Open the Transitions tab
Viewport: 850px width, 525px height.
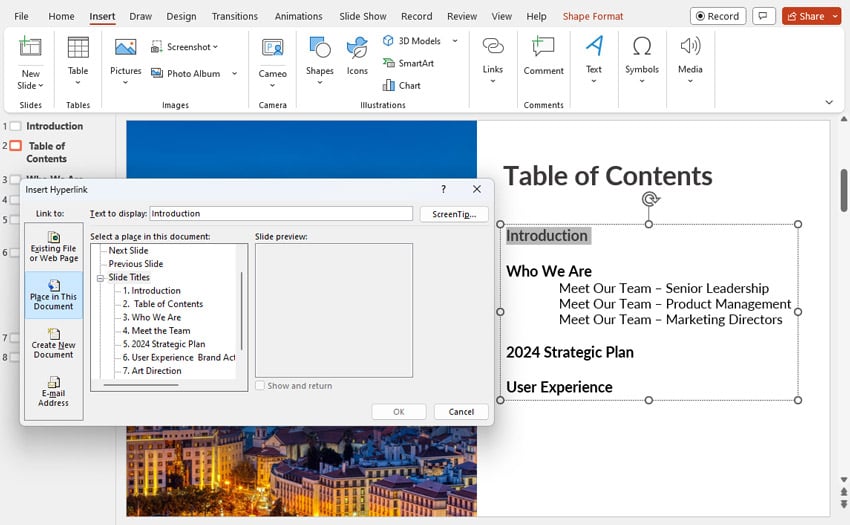click(x=235, y=16)
